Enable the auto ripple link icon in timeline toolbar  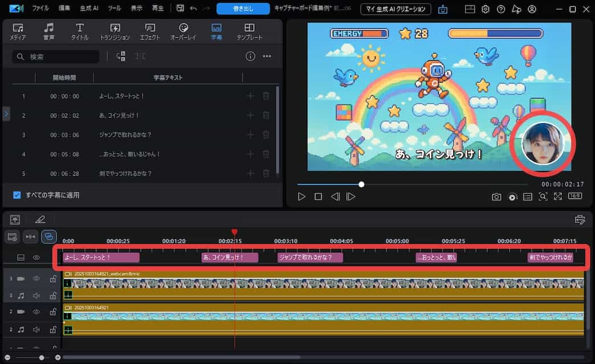coord(47,236)
